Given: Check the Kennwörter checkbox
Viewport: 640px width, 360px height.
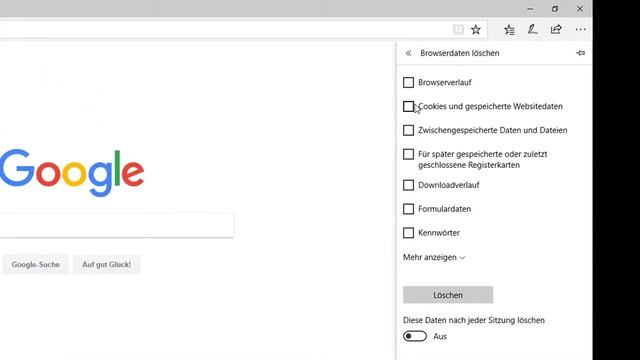Looking at the screenshot, I should pos(408,233).
